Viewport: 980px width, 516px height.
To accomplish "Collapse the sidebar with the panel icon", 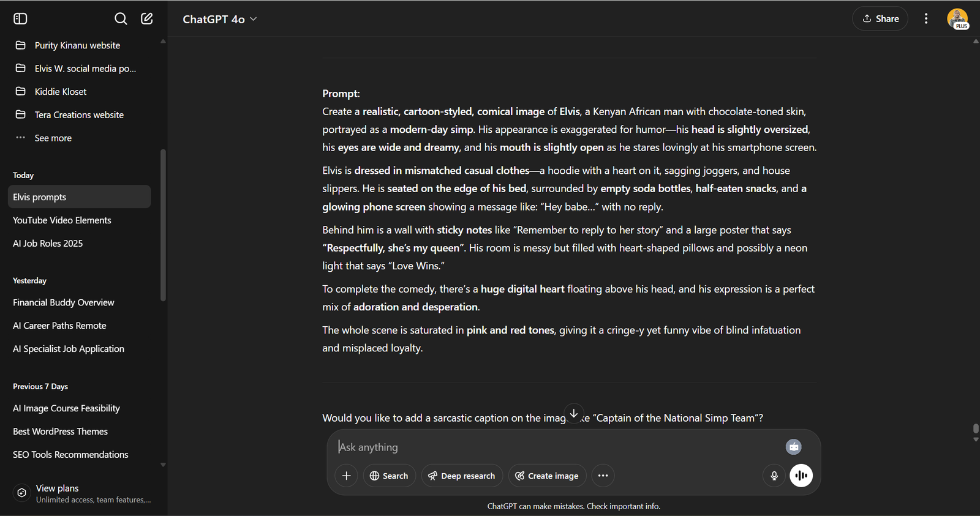I will 20,18.
